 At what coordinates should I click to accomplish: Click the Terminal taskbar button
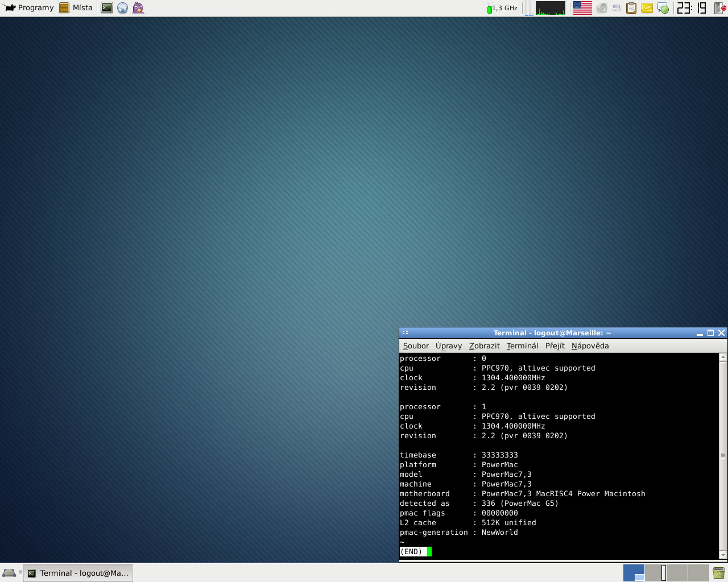tap(78, 573)
